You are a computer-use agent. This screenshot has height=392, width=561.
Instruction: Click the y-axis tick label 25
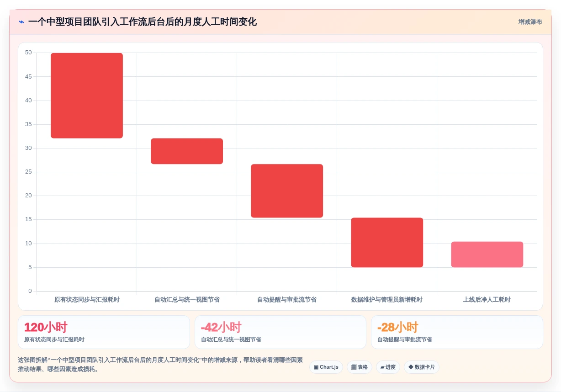[x=28, y=172]
